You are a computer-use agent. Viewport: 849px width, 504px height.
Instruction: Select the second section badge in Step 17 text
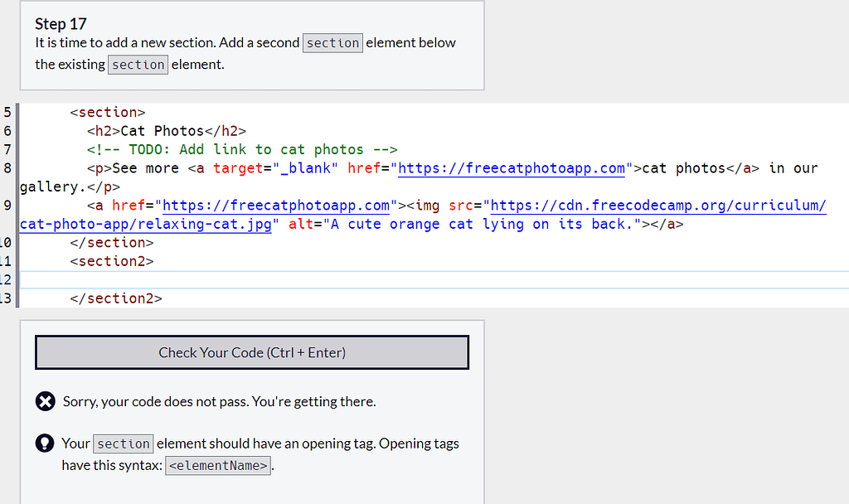pyautogui.click(x=138, y=64)
